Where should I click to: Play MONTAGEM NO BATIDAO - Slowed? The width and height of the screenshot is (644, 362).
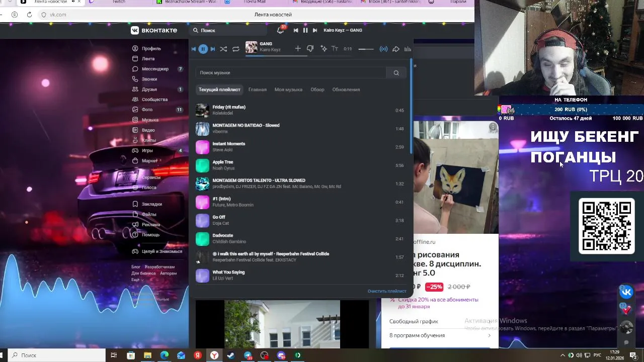point(300,128)
